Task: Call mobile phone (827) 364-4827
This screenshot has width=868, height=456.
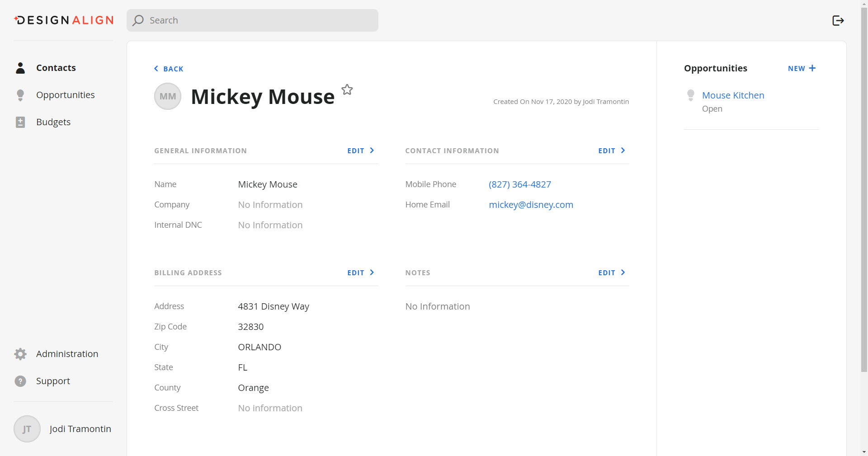Action: pyautogui.click(x=520, y=184)
